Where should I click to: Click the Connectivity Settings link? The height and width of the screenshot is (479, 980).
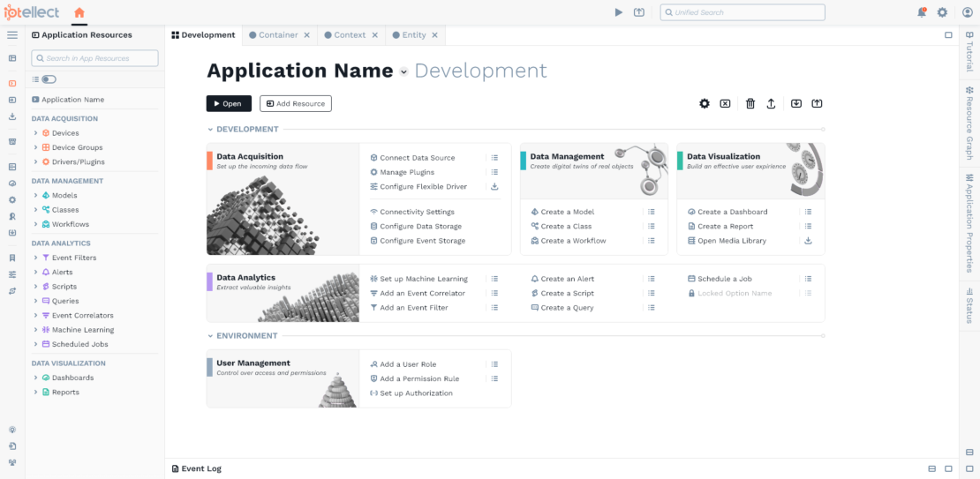click(x=417, y=212)
